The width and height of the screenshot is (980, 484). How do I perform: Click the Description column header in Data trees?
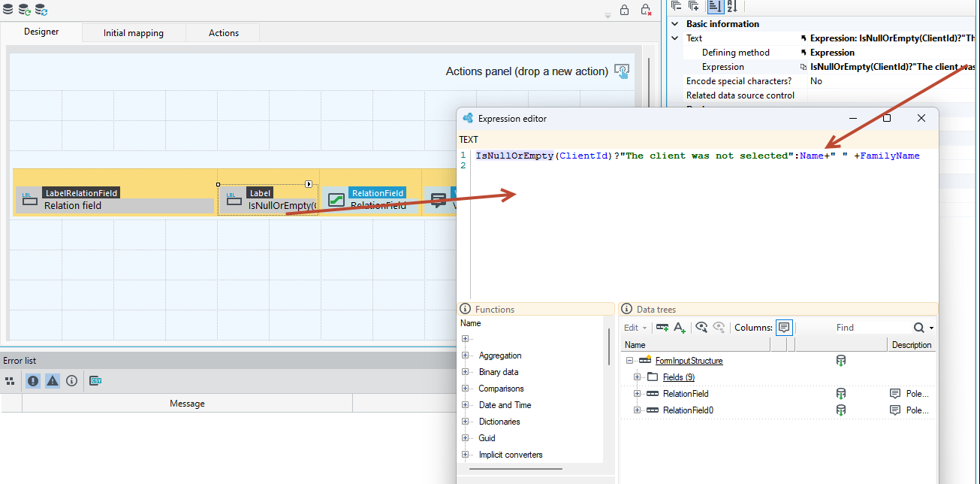(x=911, y=345)
